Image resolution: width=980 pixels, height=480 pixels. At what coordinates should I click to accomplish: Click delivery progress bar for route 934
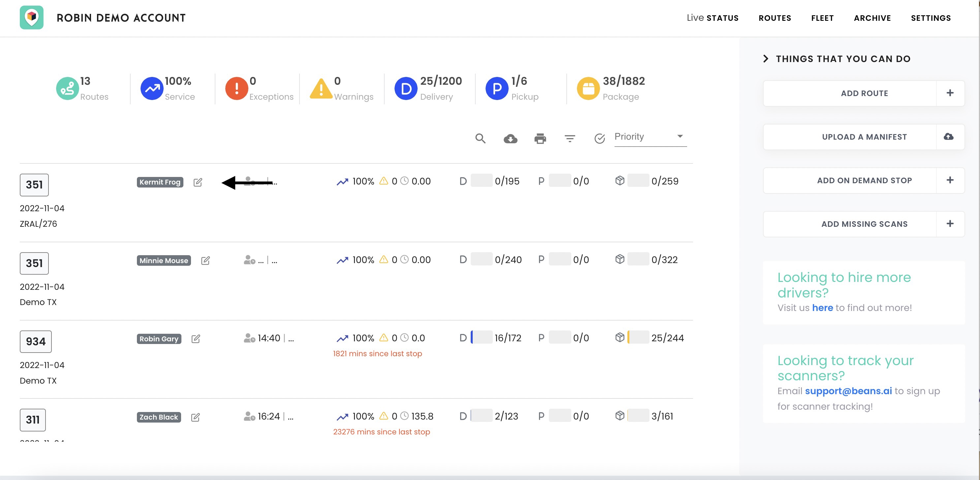point(481,338)
